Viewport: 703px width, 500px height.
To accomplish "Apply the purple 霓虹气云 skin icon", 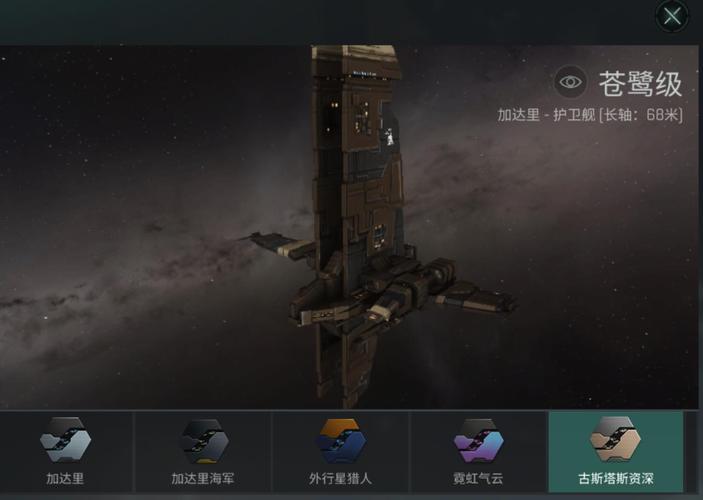I will pyautogui.click(x=478, y=440).
